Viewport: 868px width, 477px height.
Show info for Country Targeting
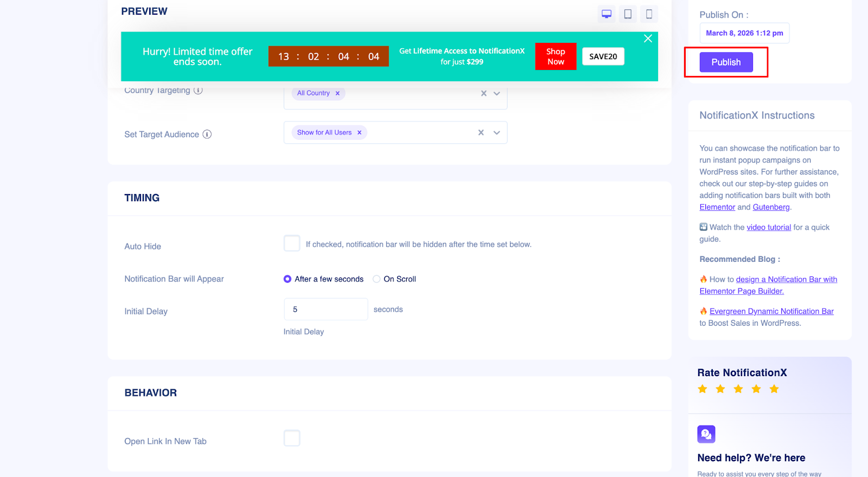tap(198, 91)
